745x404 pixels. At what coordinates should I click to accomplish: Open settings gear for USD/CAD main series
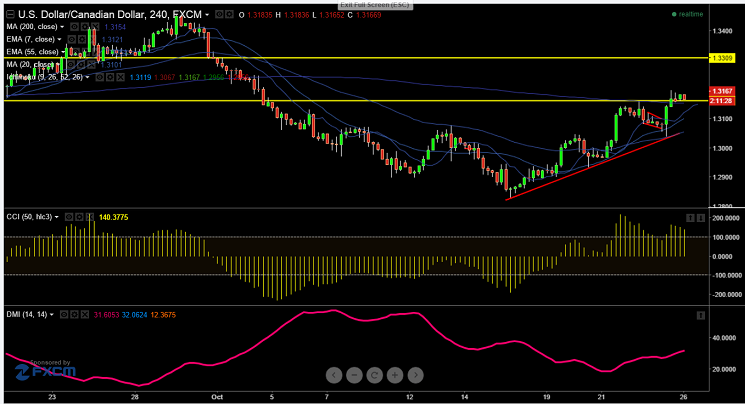229,15
